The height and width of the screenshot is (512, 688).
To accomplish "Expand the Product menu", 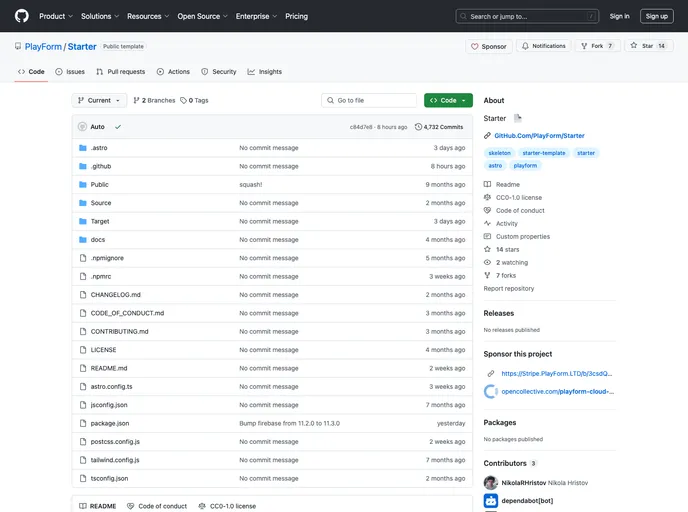I will 56,16.
